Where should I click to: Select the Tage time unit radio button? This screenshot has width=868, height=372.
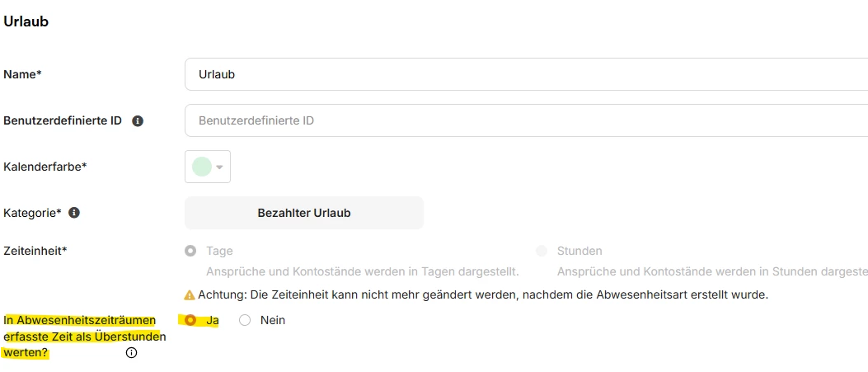(x=191, y=251)
